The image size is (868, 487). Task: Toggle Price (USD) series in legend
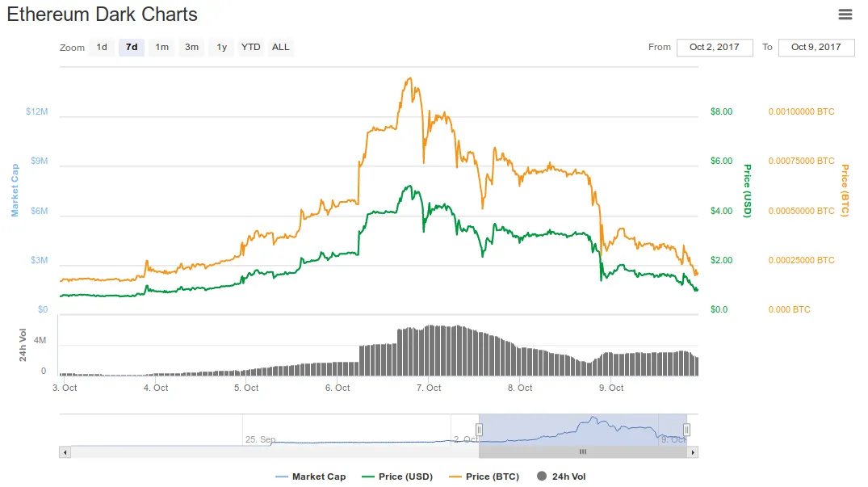coord(397,477)
